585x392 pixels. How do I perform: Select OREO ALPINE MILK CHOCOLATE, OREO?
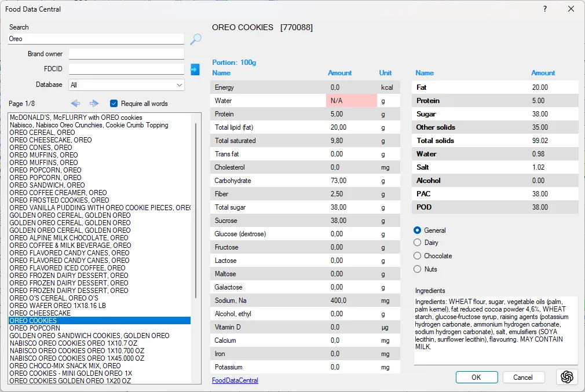click(x=69, y=237)
